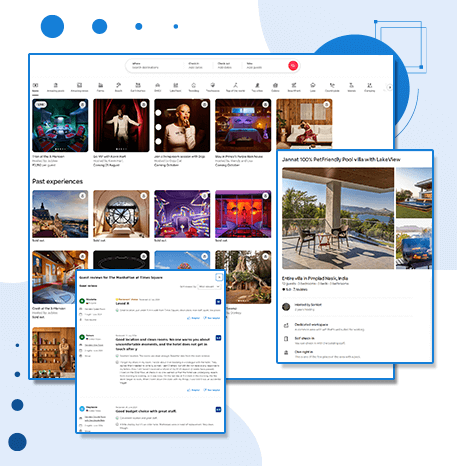Select the Countryside category tab
This screenshot has height=466, width=457.
click(332, 87)
